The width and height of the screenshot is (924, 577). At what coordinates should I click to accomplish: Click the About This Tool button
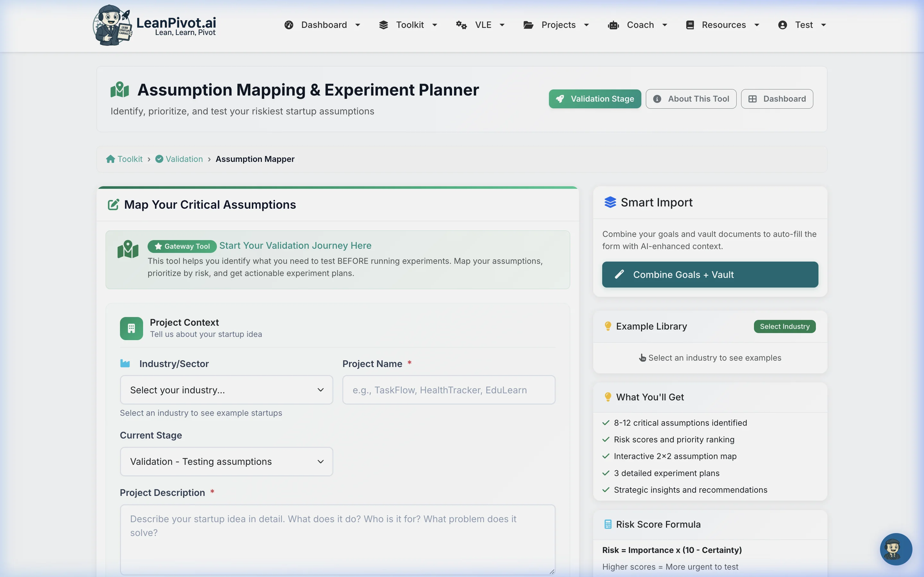click(x=691, y=99)
